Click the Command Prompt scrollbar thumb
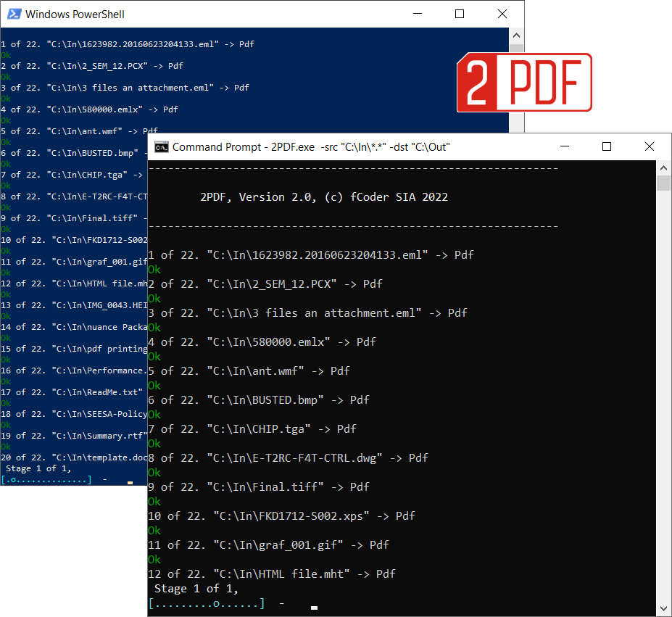The image size is (672, 617). pyautogui.click(x=663, y=182)
